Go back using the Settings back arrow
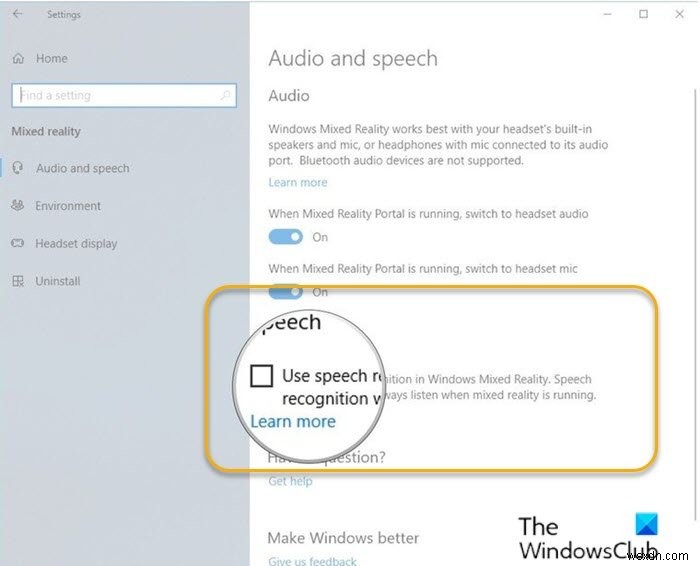700x566 pixels. point(17,14)
